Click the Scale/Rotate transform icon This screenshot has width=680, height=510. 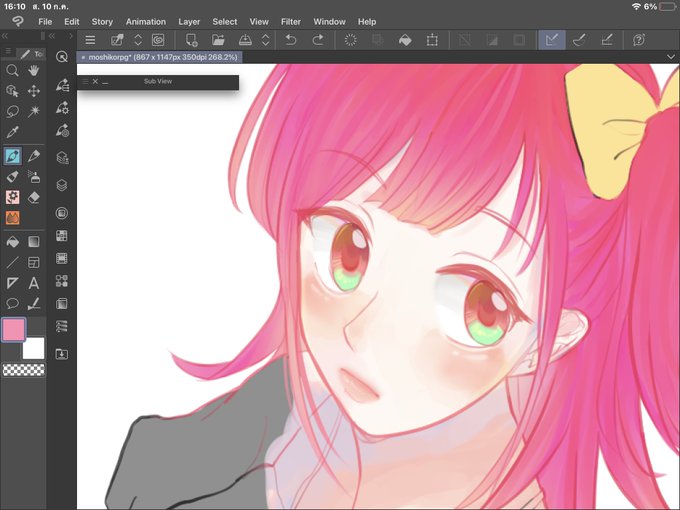click(x=432, y=40)
